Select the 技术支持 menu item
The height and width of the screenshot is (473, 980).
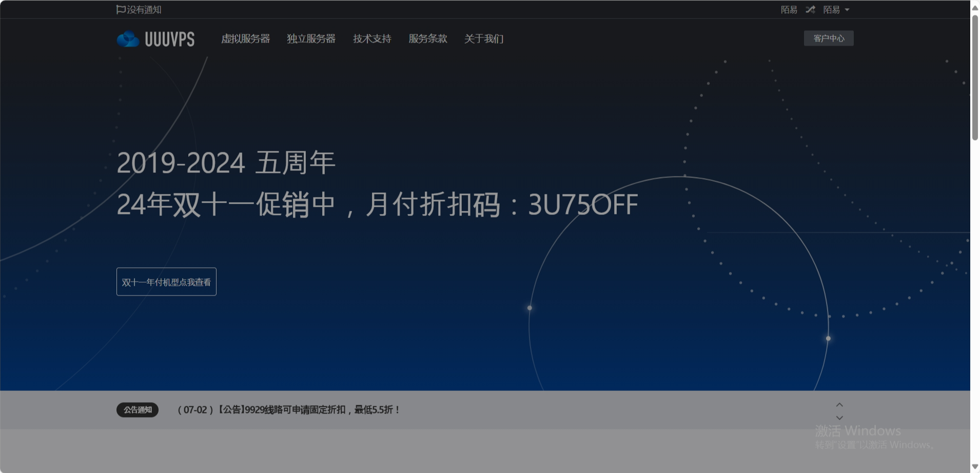click(371, 38)
